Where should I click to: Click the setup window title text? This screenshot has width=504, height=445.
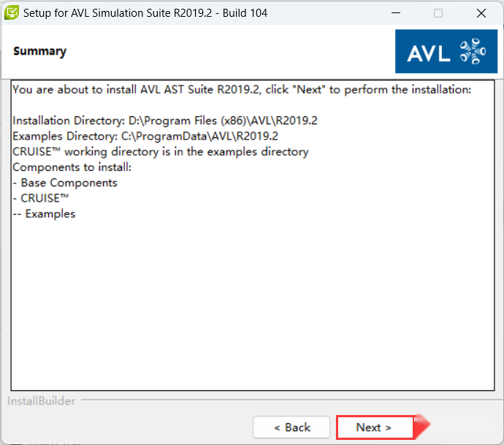(x=145, y=13)
